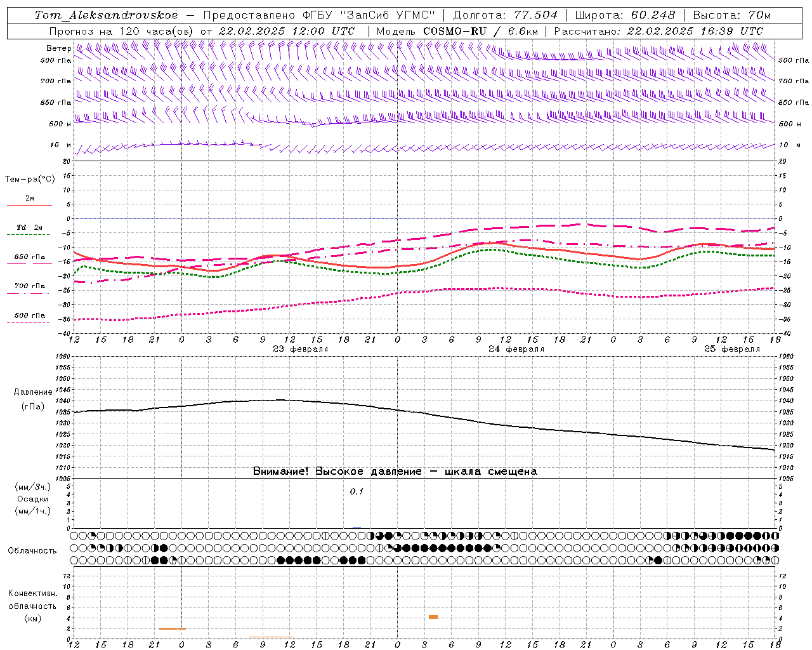Click the 'Осадки' precipitation label

point(33,499)
